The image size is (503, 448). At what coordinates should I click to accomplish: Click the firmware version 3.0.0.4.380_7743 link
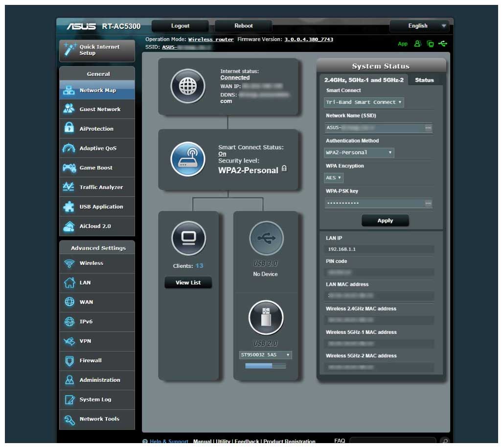tap(309, 40)
